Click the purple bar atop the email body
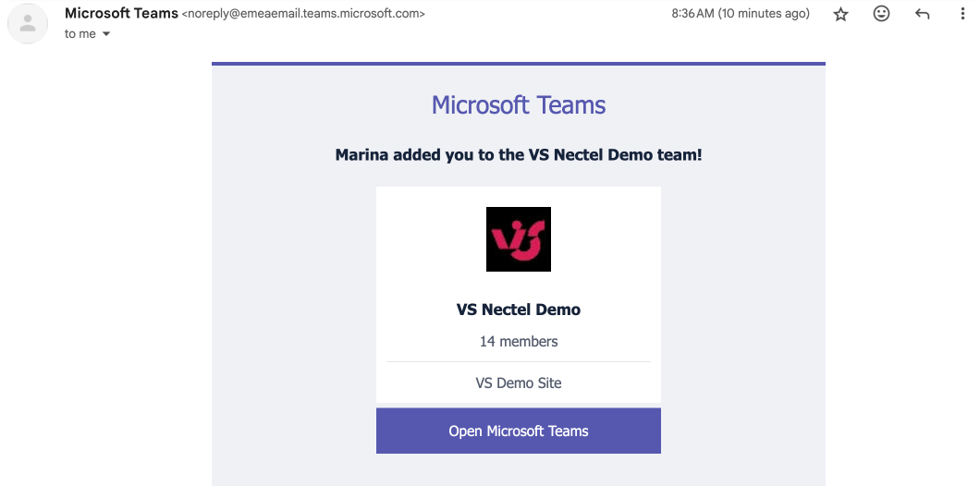Viewport: 980px width, 486px height. (518, 63)
